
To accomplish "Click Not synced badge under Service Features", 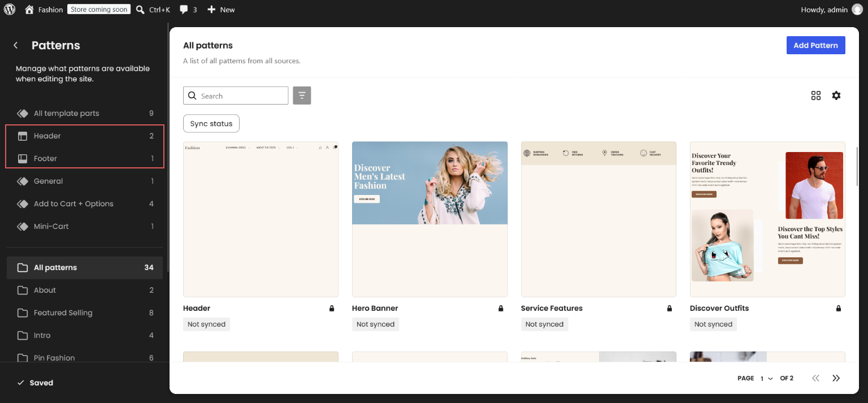I will pyautogui.click(x=544, y=324).
